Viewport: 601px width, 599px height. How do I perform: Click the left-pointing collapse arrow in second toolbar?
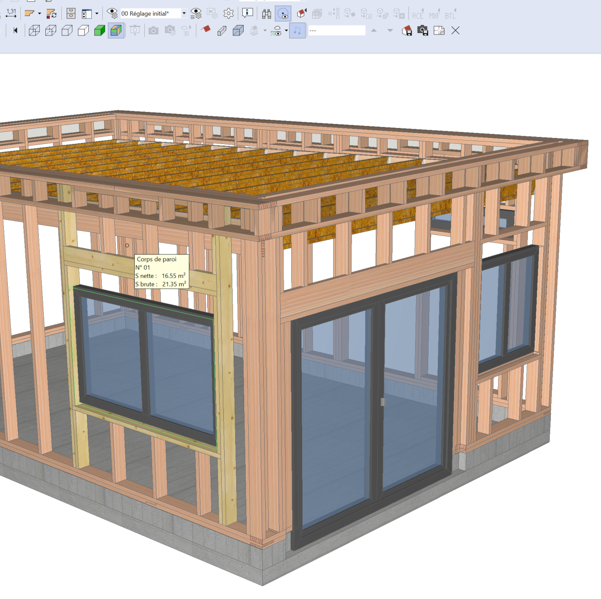pyautogui.click(x=15, y=31)
